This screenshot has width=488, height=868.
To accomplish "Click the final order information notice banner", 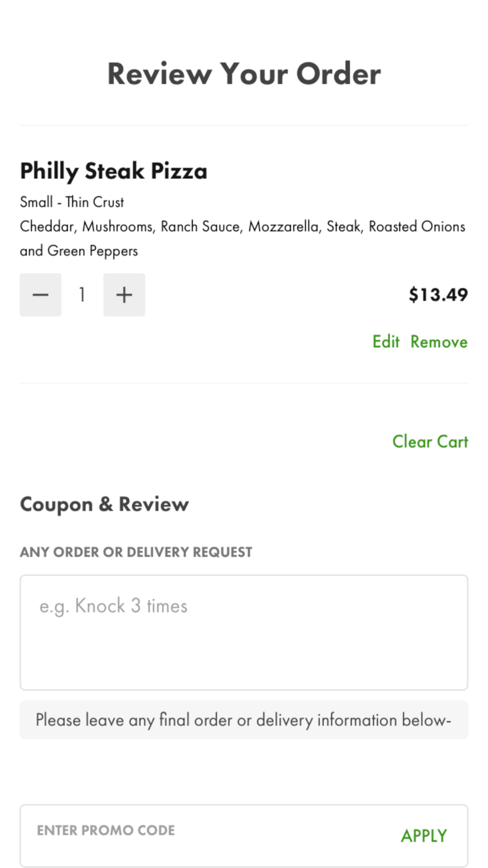I will pos(244,720).
